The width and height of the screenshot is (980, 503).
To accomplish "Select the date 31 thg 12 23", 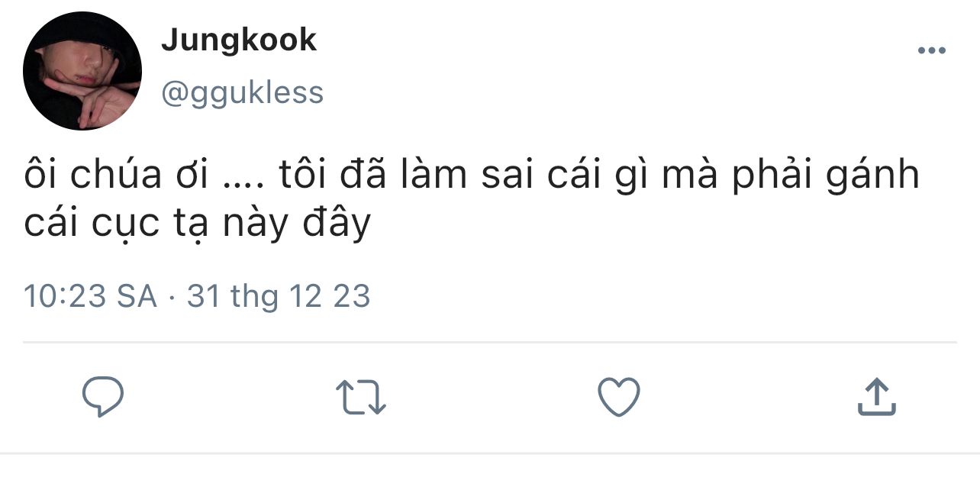I will pos(279,296).
